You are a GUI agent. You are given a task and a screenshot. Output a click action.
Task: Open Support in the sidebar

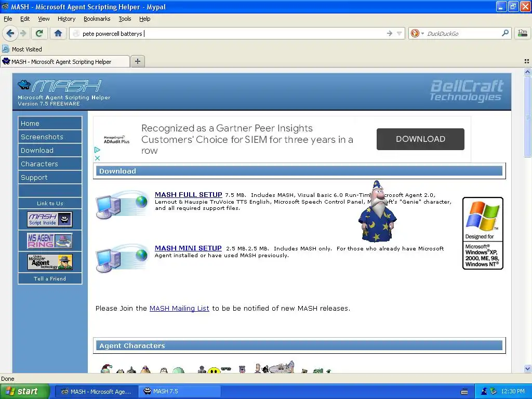(x=50, y=178)
